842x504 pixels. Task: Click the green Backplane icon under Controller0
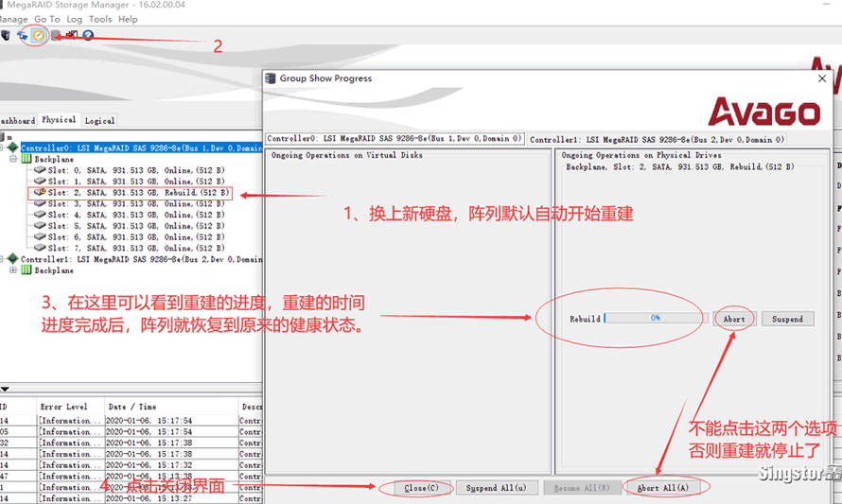(26, 159)
